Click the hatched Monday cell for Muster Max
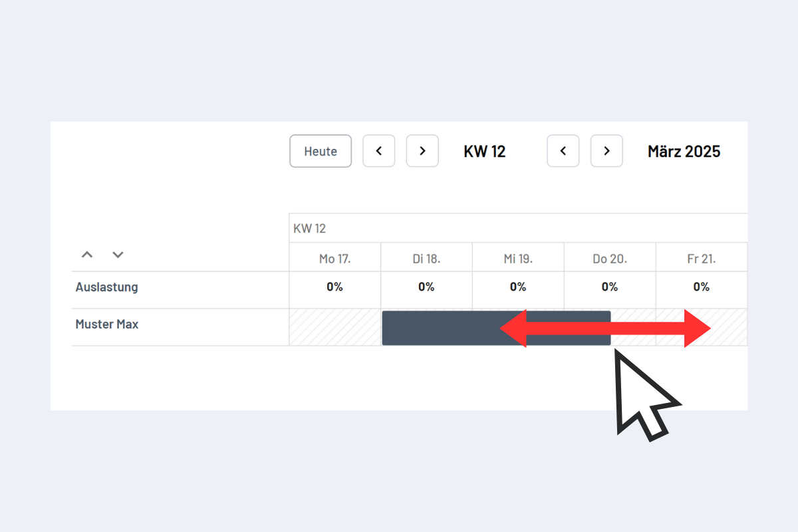The width and height of the screenshot is (798, 532). tap(335, 328)
